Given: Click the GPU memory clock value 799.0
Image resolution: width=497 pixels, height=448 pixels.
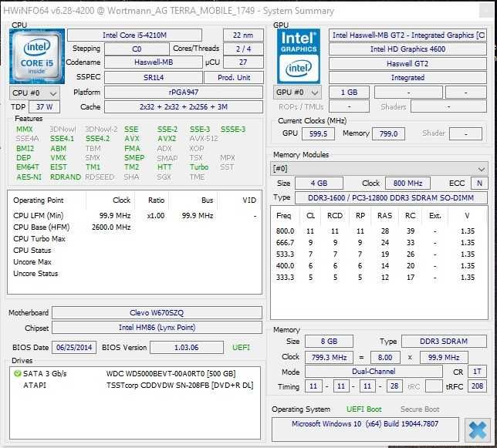Looking at the screenshot, I should point(388,133).
